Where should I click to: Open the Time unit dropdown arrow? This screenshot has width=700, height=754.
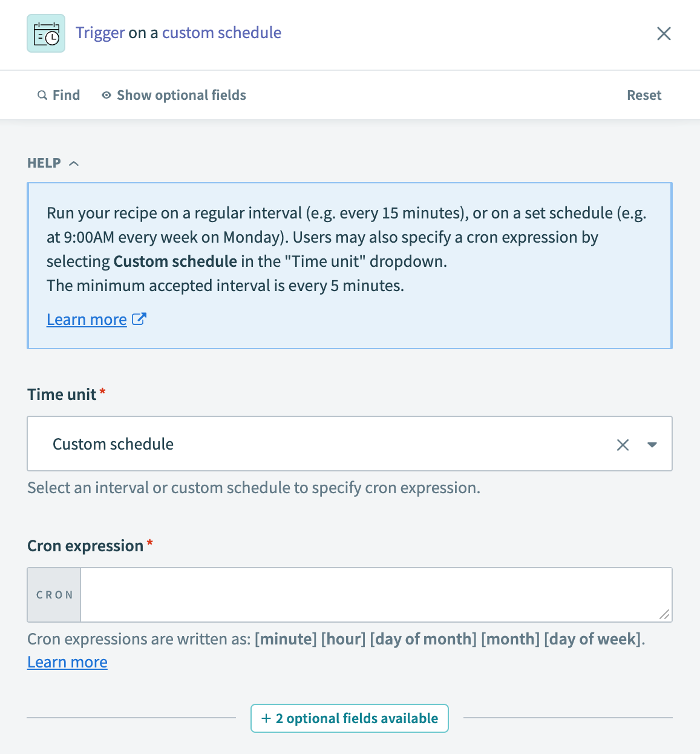[x=652, y=445]
